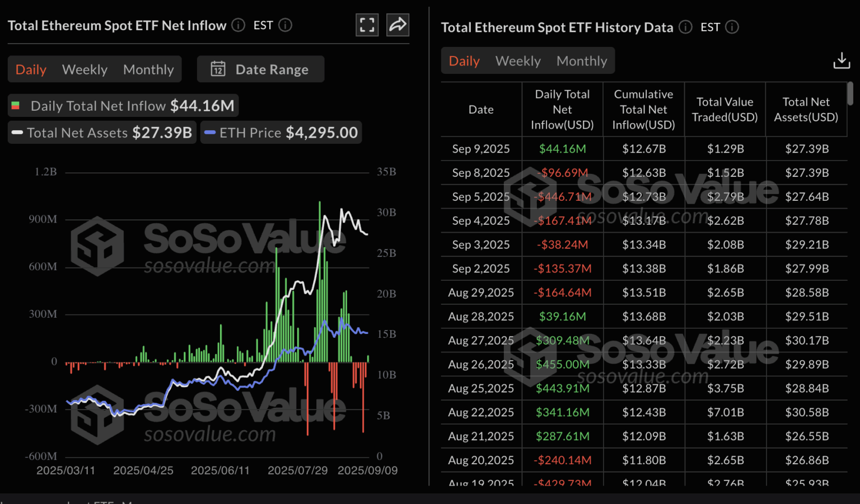Screen dimensions: 860x504
Task: Toggle the ETH Price line off
Action: pyautogui.click(x=281, y=132)
